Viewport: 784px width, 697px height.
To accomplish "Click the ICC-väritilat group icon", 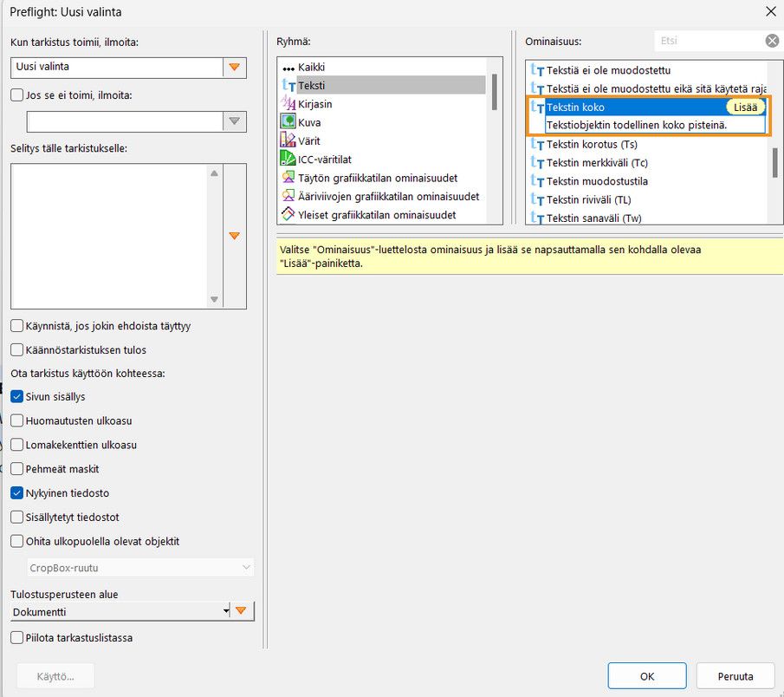I will click(288, 159).
